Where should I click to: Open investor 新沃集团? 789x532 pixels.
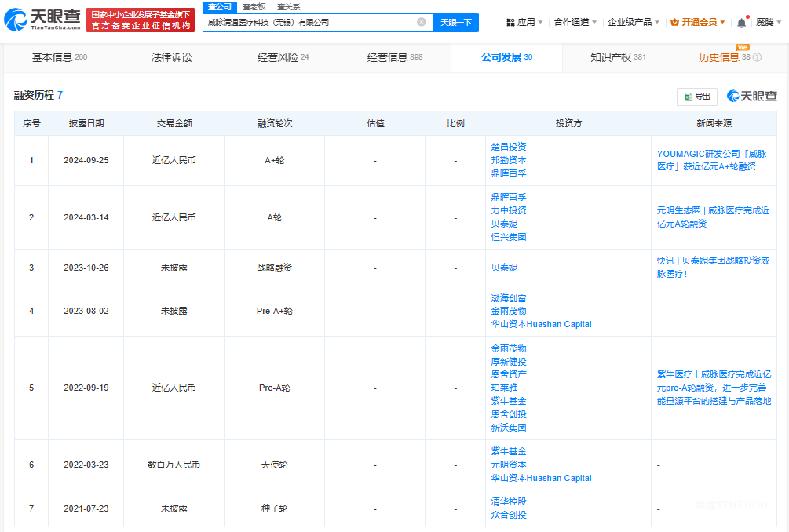click(509, 428)
